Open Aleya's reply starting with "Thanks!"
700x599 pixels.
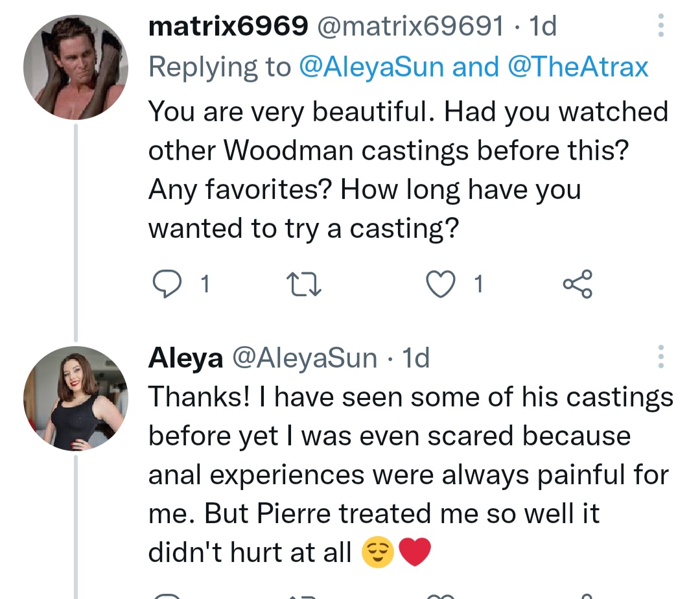(x=410, y=475)
